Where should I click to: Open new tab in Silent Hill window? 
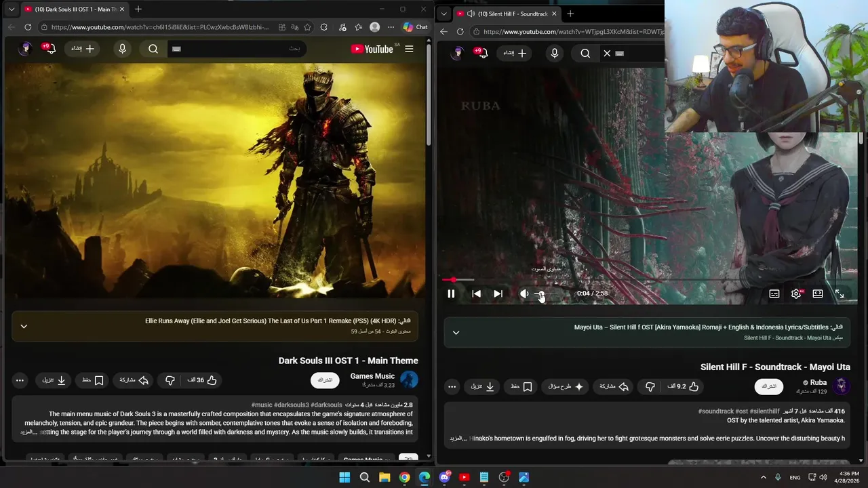pos(570,14)
